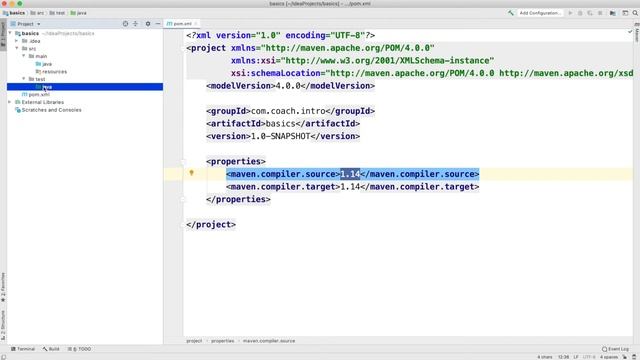Click the LF line separator indicator
640x360 pixels.
click(x=576, y=357)
